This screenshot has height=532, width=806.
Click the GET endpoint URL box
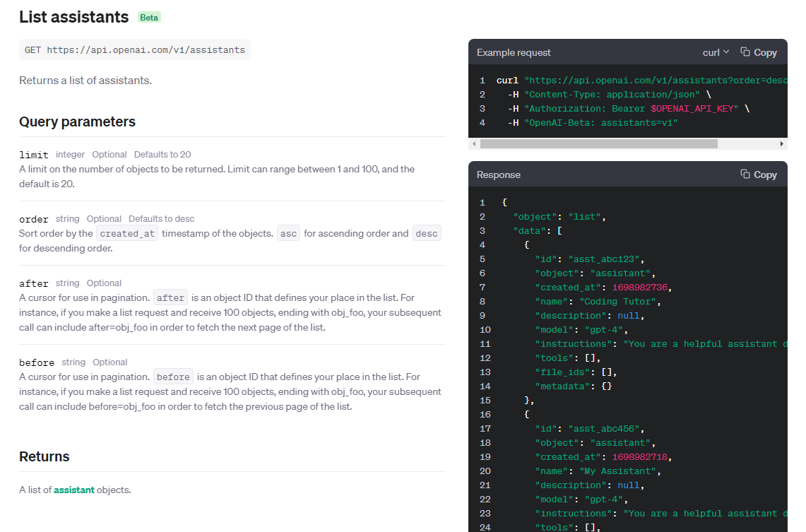pos(135,50)
